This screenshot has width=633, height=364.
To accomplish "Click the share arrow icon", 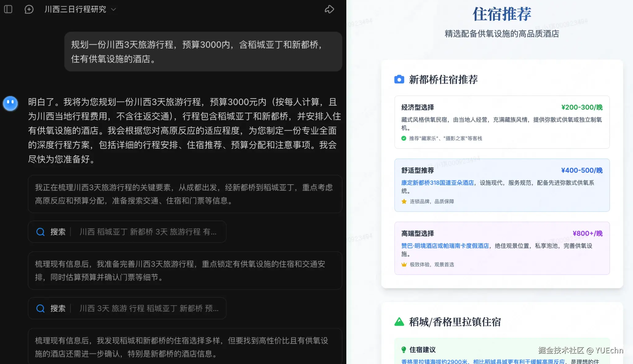I will click(x=329, y=9).
